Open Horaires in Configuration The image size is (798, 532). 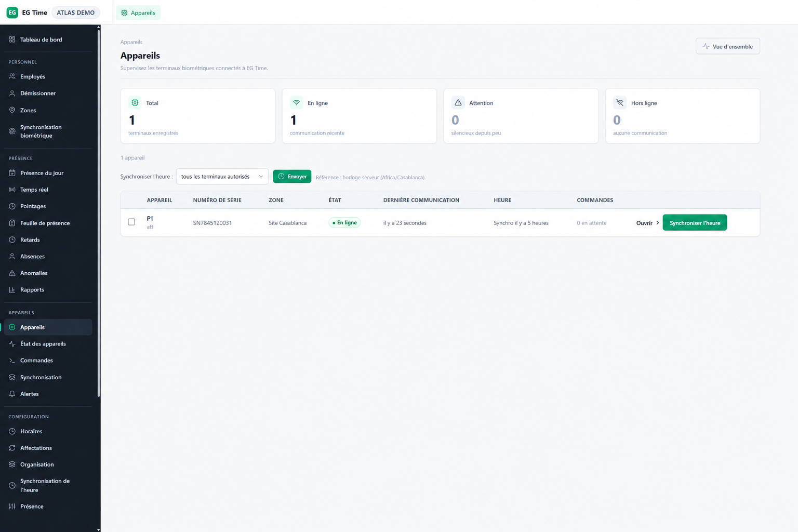(x=48, y=431)
